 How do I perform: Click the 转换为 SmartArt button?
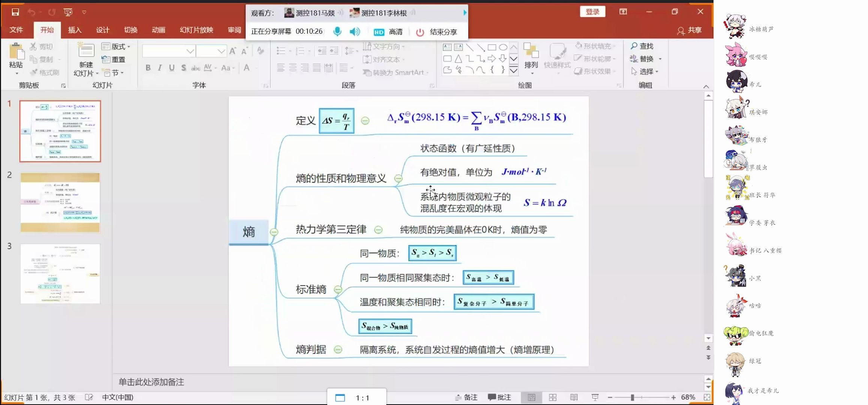point(395,72)
